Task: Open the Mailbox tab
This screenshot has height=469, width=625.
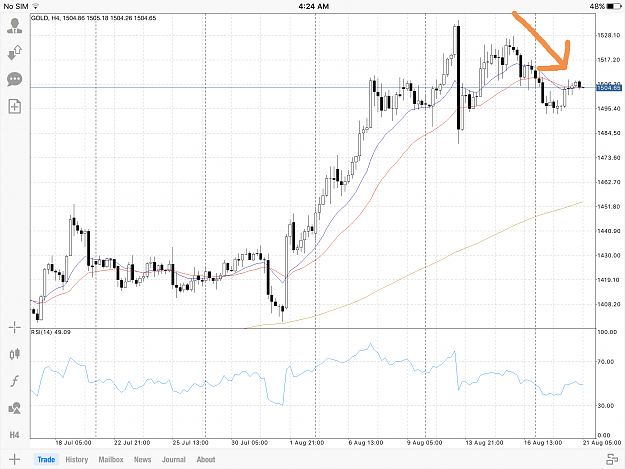Action: (111, 459)
